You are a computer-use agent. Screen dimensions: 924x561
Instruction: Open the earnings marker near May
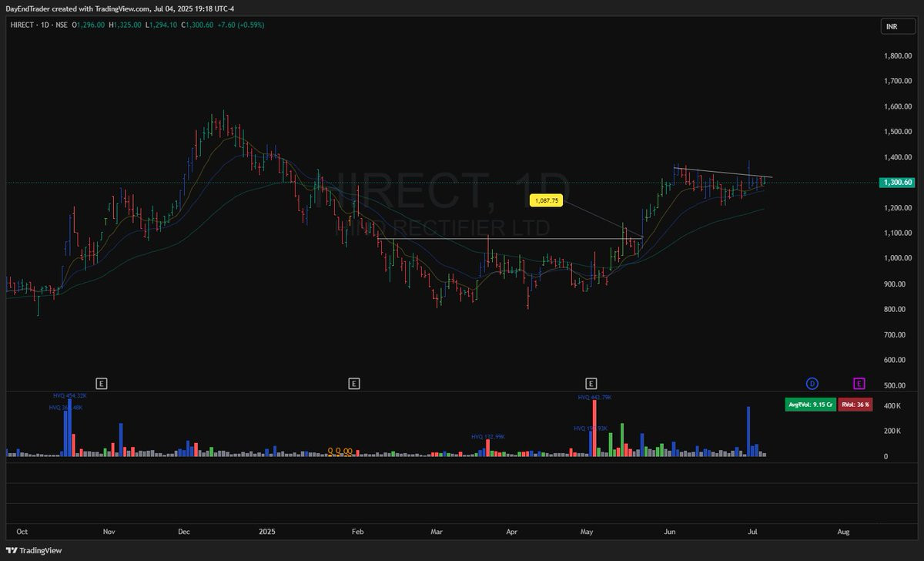(x=591, y=383)
